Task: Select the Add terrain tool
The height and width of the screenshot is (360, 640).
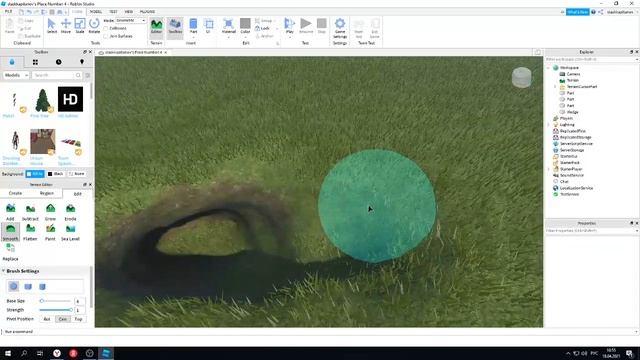Action: [11, 212]
